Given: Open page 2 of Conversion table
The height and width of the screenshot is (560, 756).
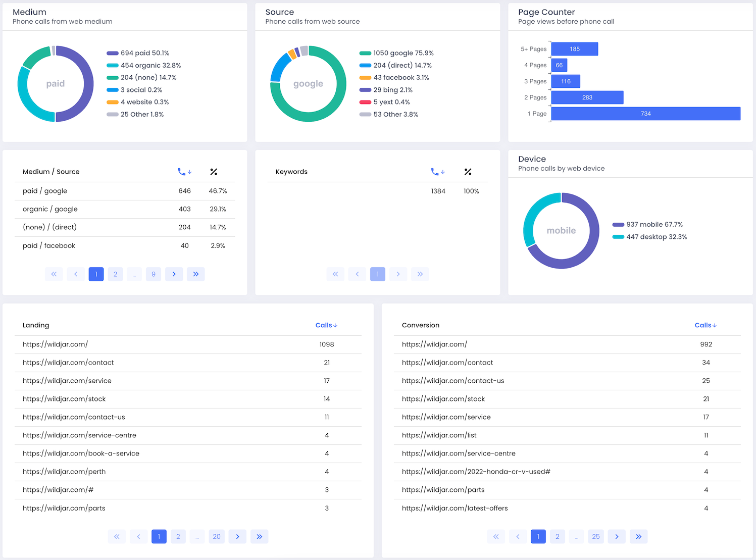Looking at the screenshot, I should coord(557,536).
